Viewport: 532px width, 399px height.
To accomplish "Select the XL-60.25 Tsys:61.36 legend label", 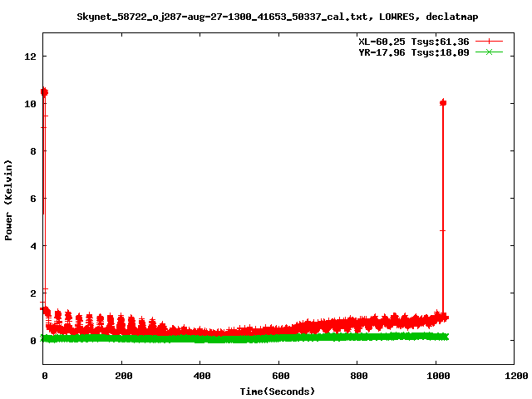I will [414, 42].
